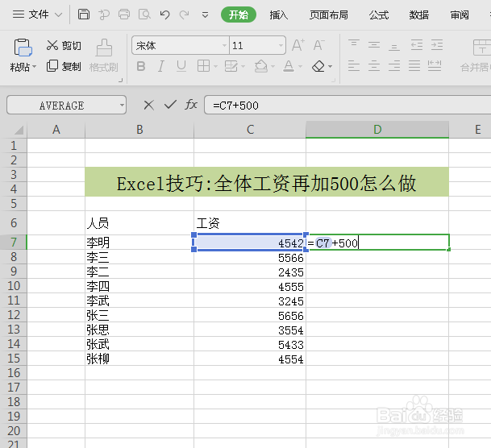The height and width of the screenshot is (448, 491).
Task: Switch to the 插入 tab
Action: [x=279, y=15]
